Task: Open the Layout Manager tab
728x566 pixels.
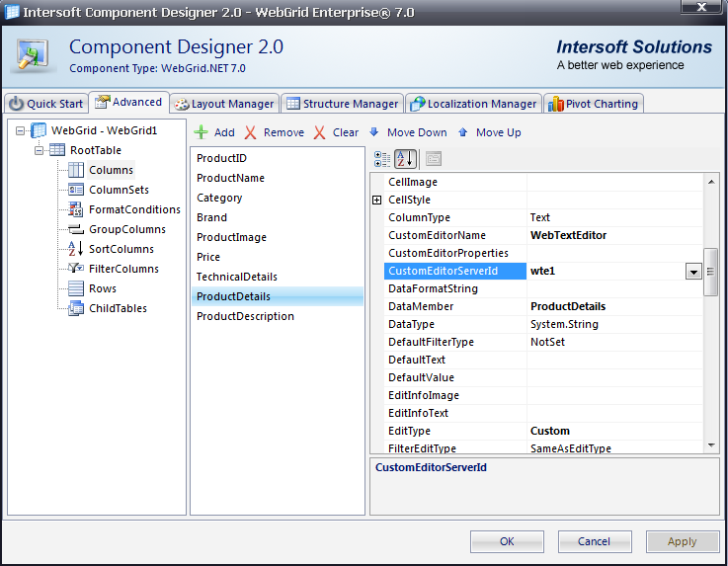Action: coord(223,104)
